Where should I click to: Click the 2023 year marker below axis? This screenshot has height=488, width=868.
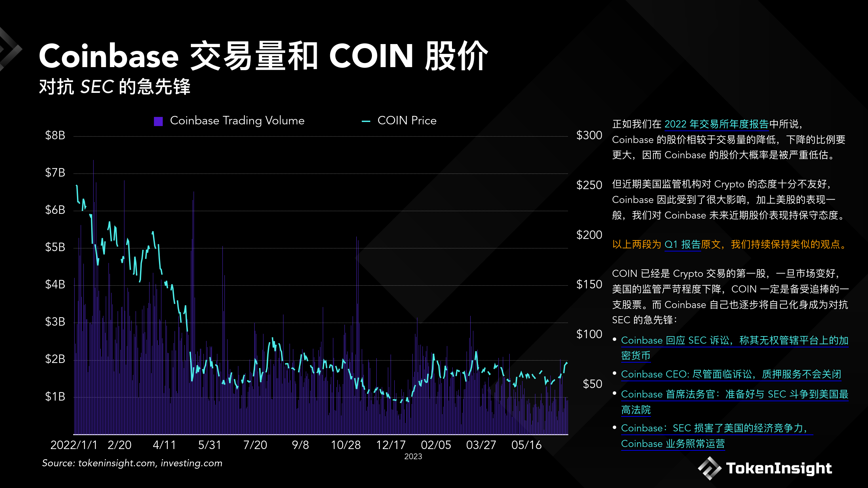413,457
